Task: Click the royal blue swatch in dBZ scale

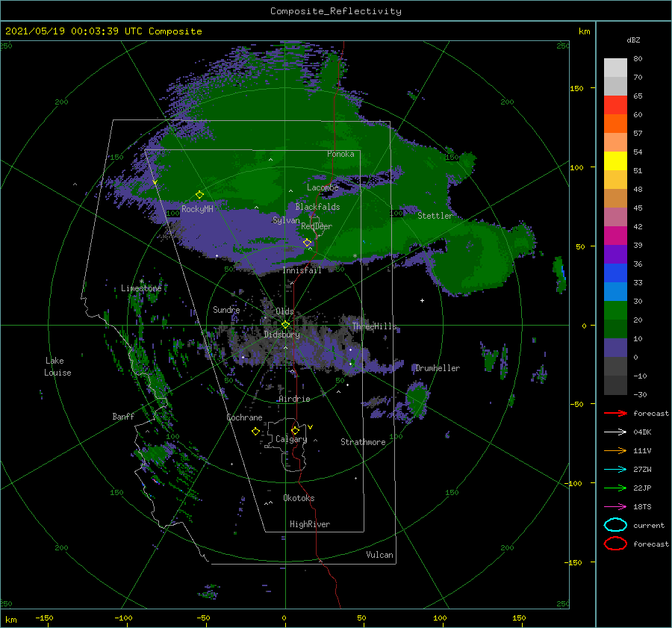Action: coord(615,273)
